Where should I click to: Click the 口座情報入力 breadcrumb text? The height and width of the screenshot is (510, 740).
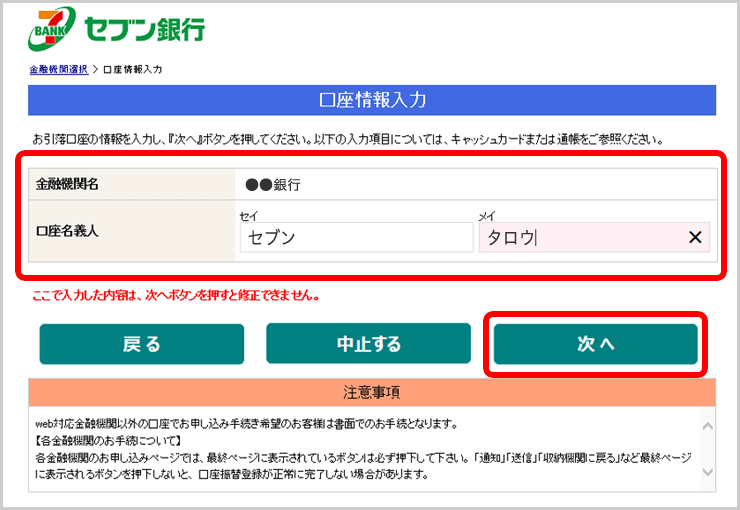[133, 69]
